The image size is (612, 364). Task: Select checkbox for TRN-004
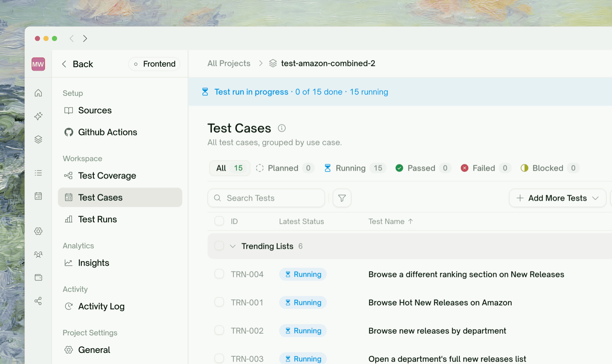coord(219,274)
